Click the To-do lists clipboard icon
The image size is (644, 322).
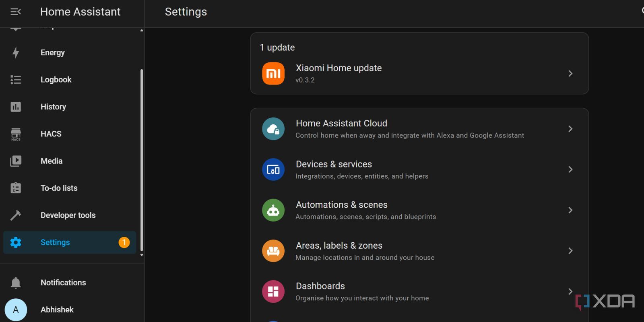16,188
